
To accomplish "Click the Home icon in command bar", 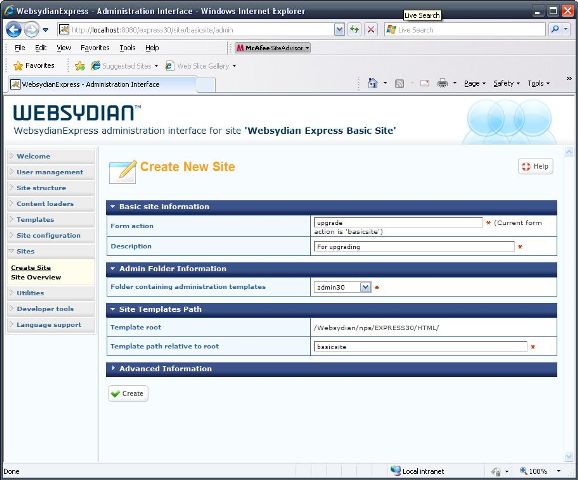I will point(373,83).
